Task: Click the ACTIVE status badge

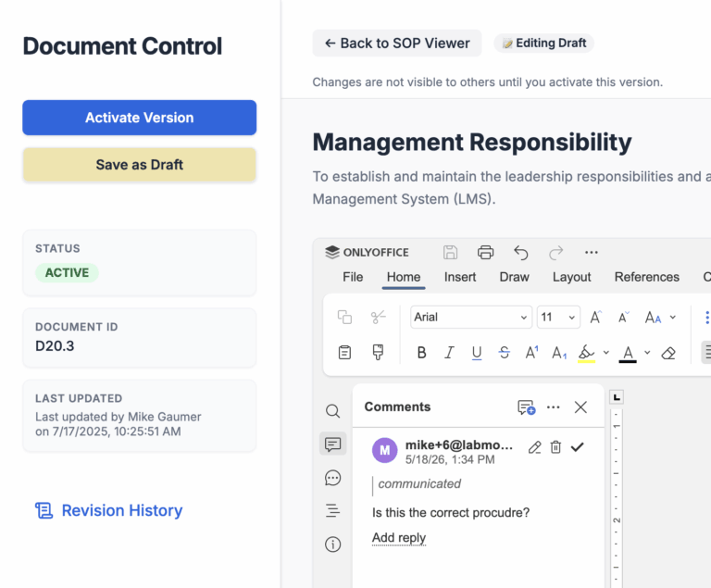Action: 67,272
